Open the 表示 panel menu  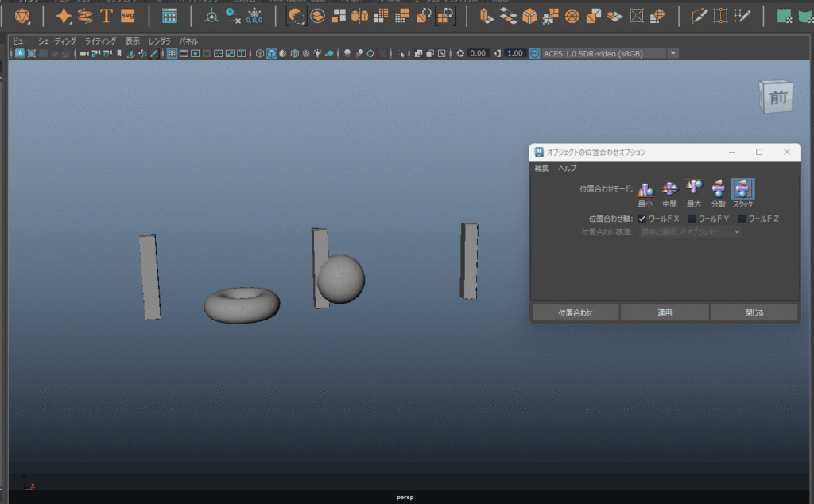133,41
